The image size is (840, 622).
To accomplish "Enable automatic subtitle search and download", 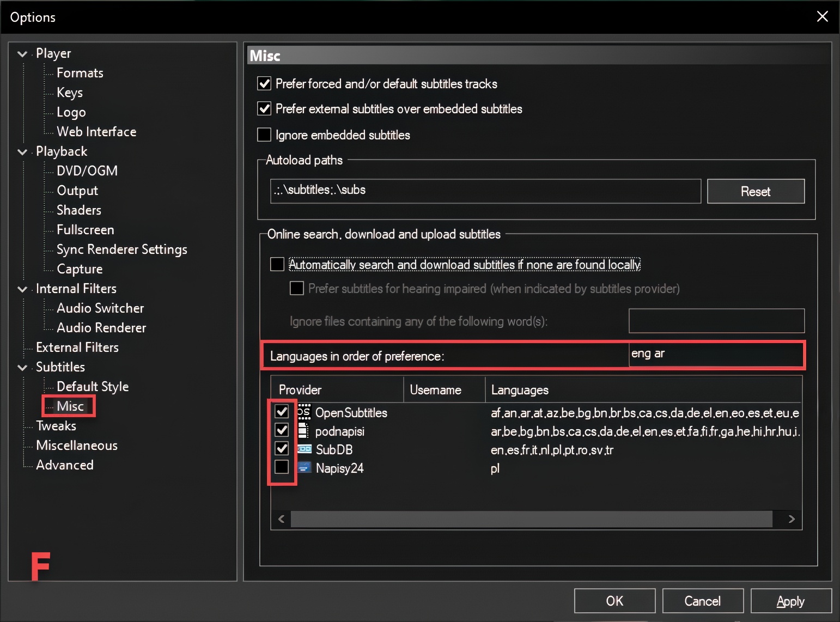I will coord(277,264).
